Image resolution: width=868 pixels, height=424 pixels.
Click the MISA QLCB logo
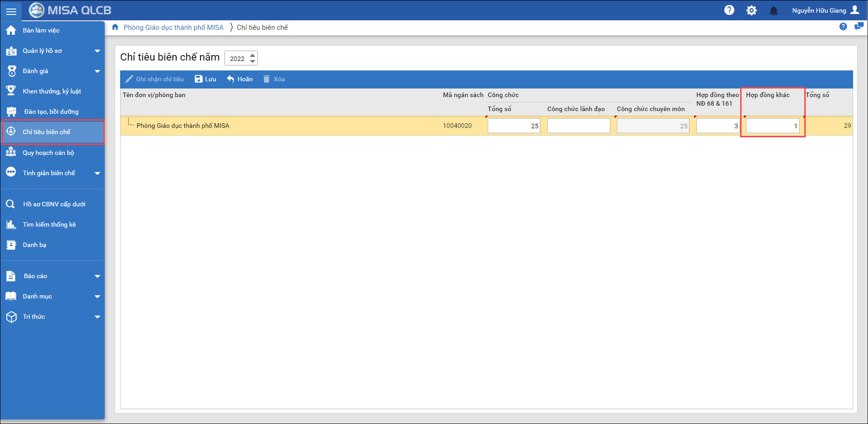[x=70, y=10]
